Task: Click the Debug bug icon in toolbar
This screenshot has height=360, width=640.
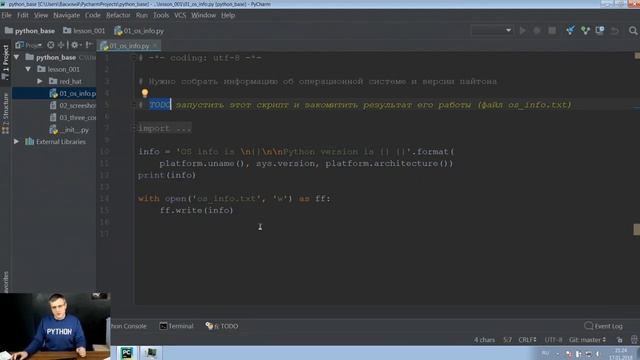Action: tap(537, 30)
